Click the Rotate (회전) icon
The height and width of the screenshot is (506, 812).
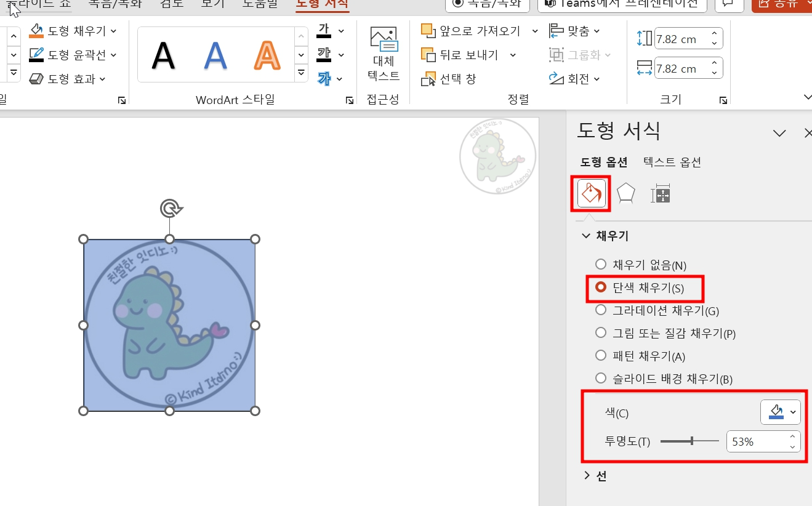pos(557,79)
